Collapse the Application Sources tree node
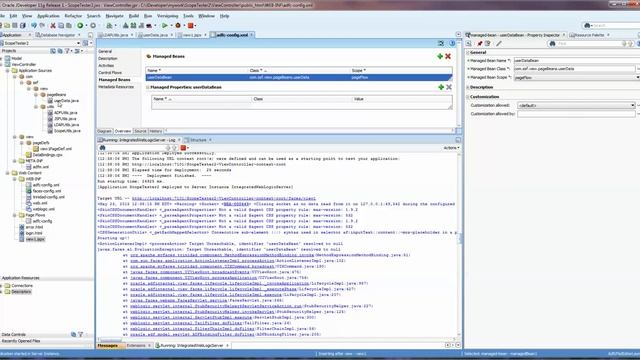This screenshot has height=360, width=640. coord(8,71)
